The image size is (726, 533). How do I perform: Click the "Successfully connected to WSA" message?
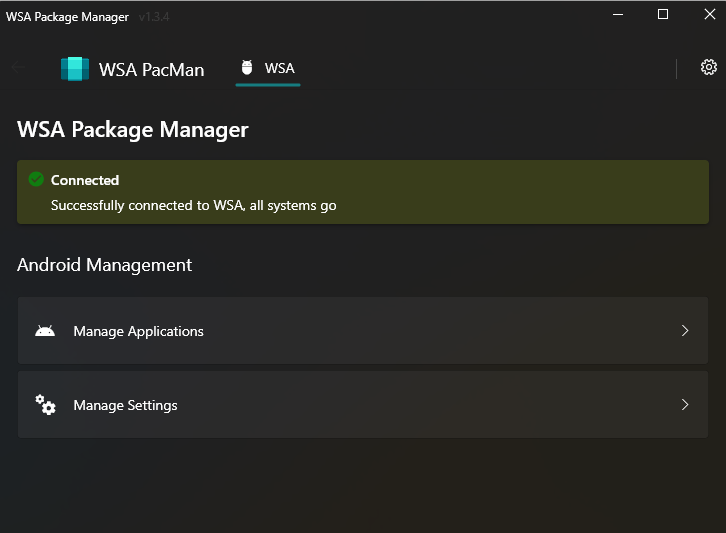193,205
